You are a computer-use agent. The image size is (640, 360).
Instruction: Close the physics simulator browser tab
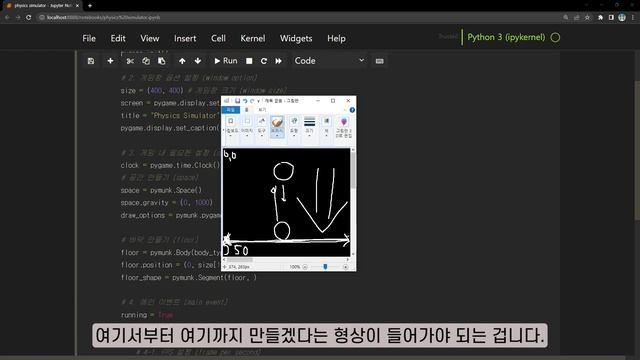click(77, 6)
